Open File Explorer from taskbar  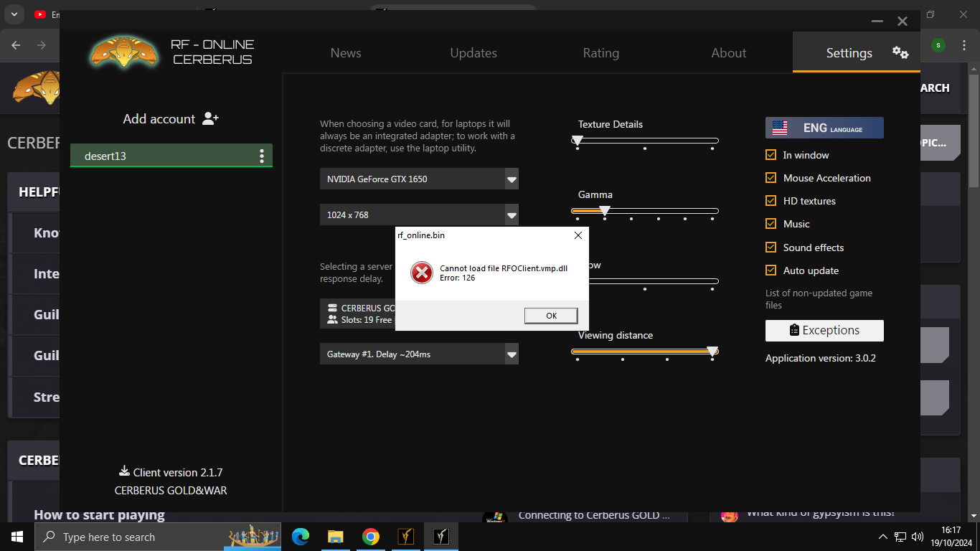[335, 537]
